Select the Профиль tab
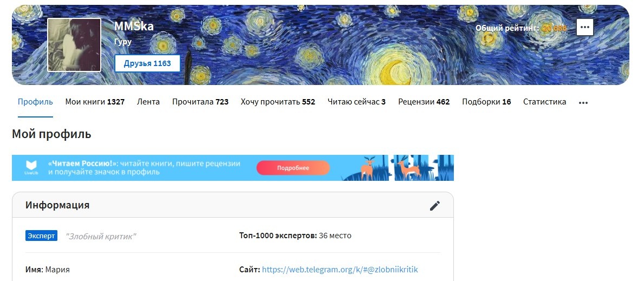The image size is (644, 281). pos(35,102)
